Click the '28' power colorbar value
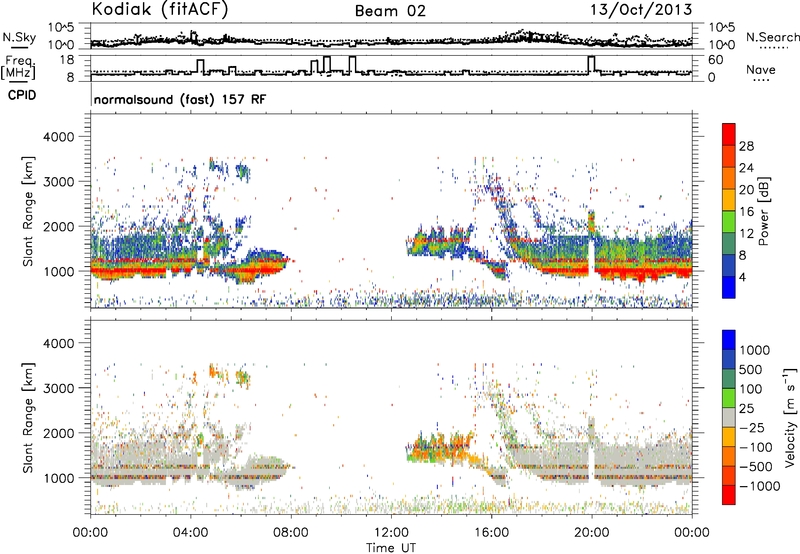 click(746, 146)
